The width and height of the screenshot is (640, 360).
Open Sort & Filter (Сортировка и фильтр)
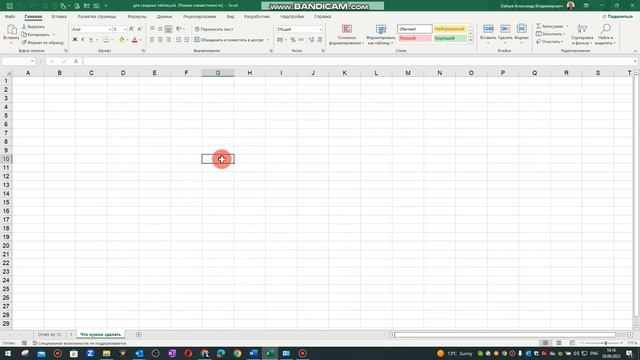(x=582, y=34)
